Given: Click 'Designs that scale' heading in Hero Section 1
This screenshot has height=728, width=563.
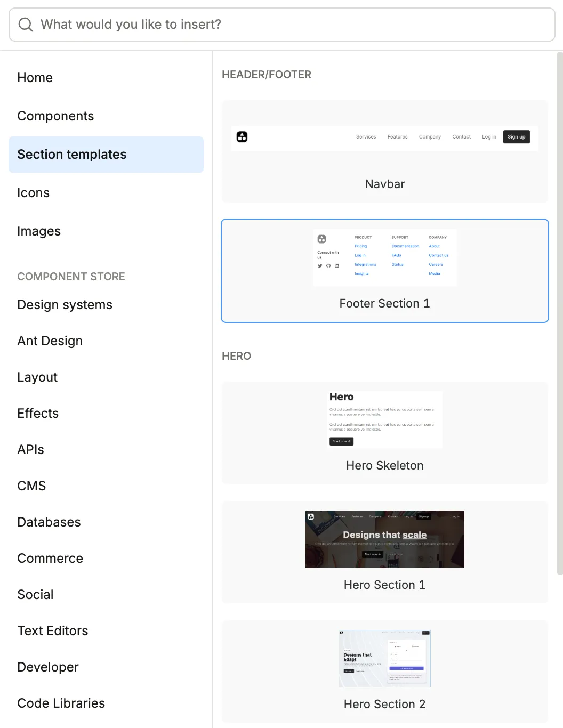Looking at the screenshot, I should tap(385, 535).
